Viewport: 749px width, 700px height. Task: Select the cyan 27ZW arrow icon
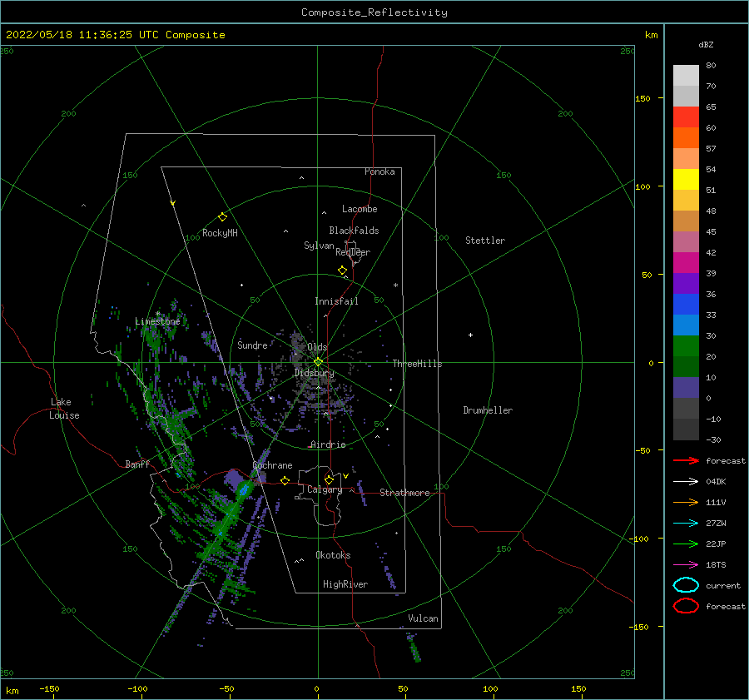686,524
